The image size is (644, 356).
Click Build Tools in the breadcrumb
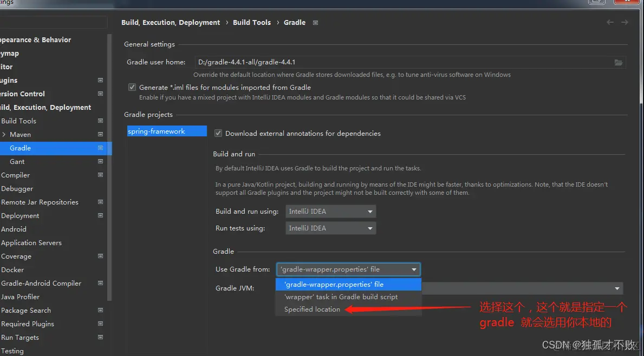click(x=251, y=23)
